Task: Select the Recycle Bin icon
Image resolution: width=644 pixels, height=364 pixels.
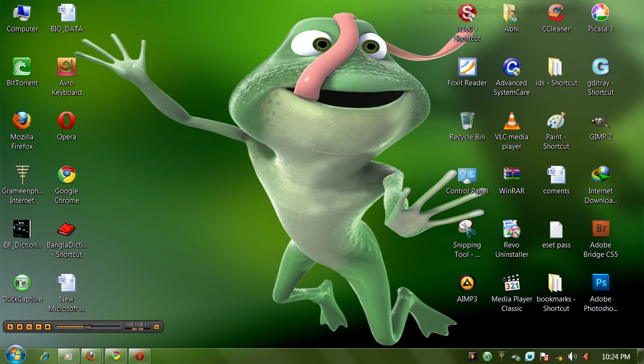Action: click(x=467, y=127)
